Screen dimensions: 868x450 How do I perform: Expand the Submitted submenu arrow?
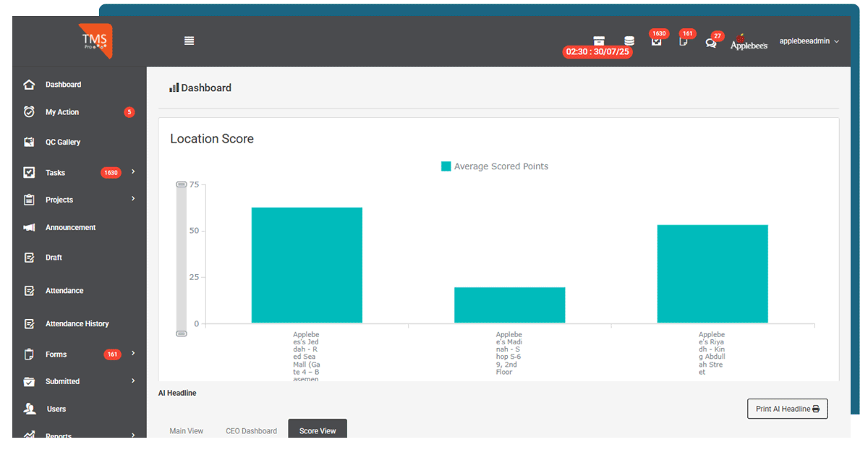133,381
